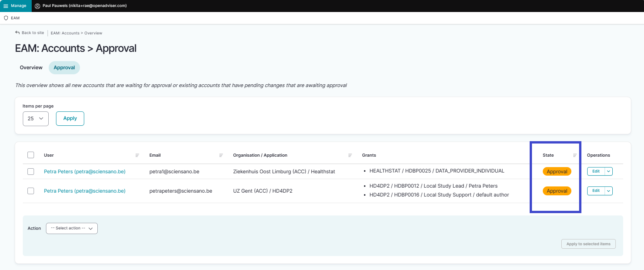Image resolution: width=644 pixels, height=270 pixels.
Task: Click the user account icon for Paul Pauwels
Action: click(x=37, y=6)
